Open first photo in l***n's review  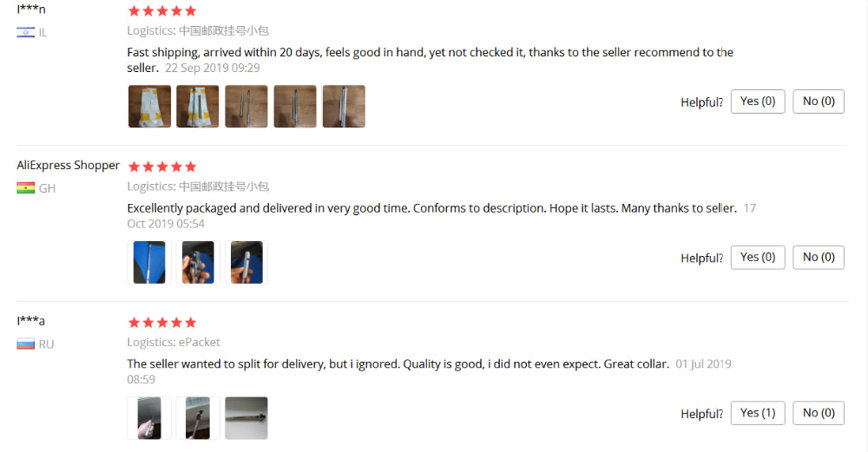[149, 106]
